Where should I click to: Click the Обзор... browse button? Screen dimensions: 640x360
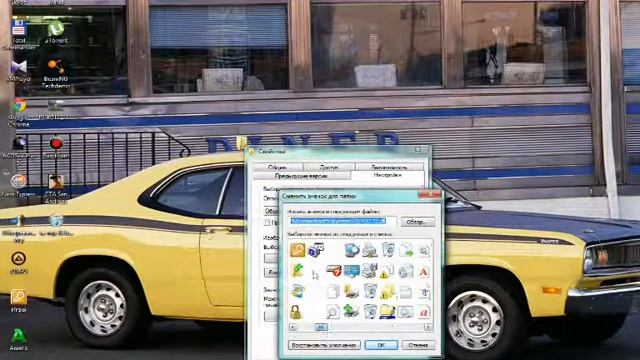coord(417,222)
